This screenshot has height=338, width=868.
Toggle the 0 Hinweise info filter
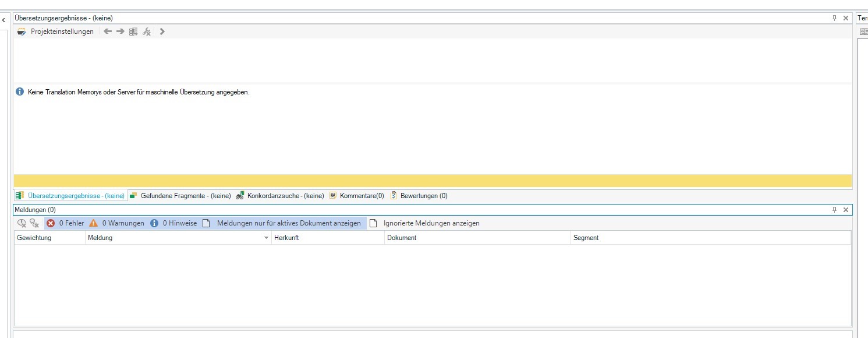(173, 223)
